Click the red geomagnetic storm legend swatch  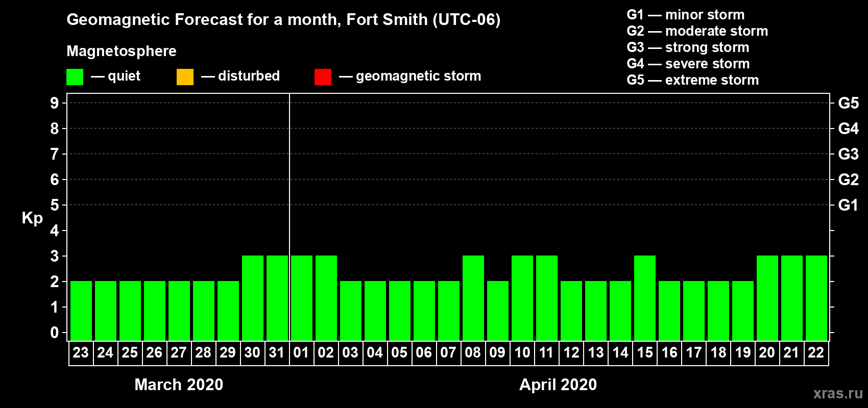coord(323,77)
